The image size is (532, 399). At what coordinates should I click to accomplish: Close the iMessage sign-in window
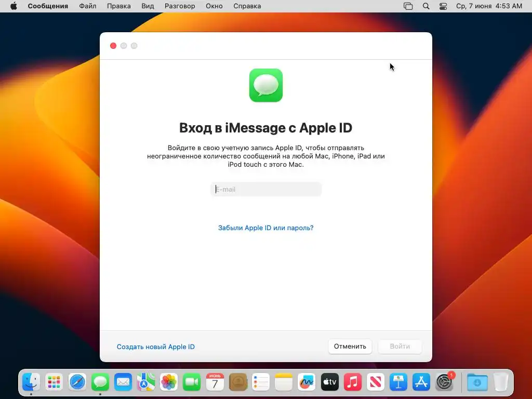point(113,46)
